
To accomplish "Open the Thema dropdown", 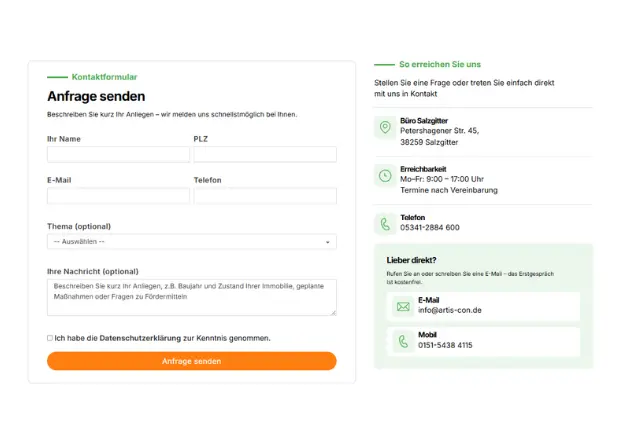I will (x=191, y=242).
